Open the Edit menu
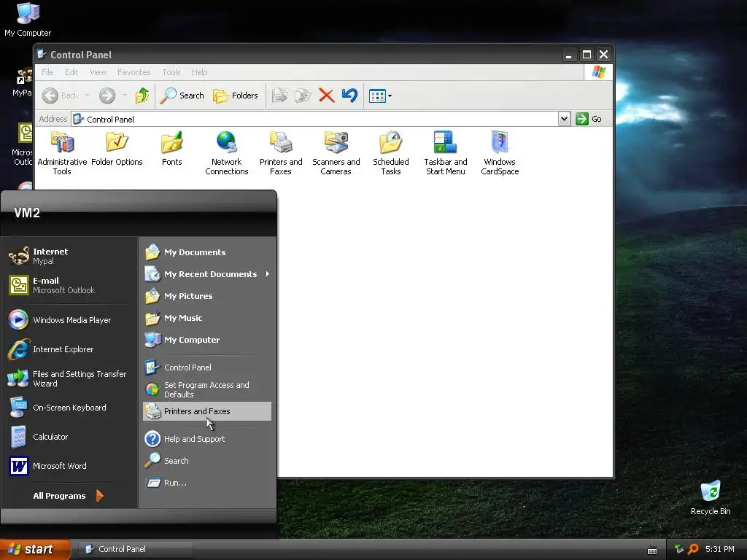The height and width of the screenshot is (560, 747). (x=71, y=72)
